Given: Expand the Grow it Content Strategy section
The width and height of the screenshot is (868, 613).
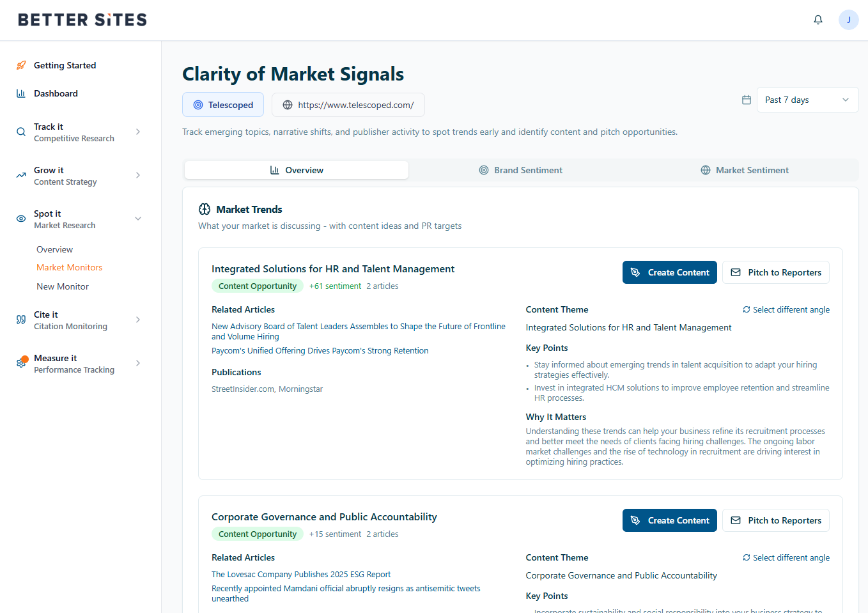Looking at the screenshot, I should tap(138, 175).
